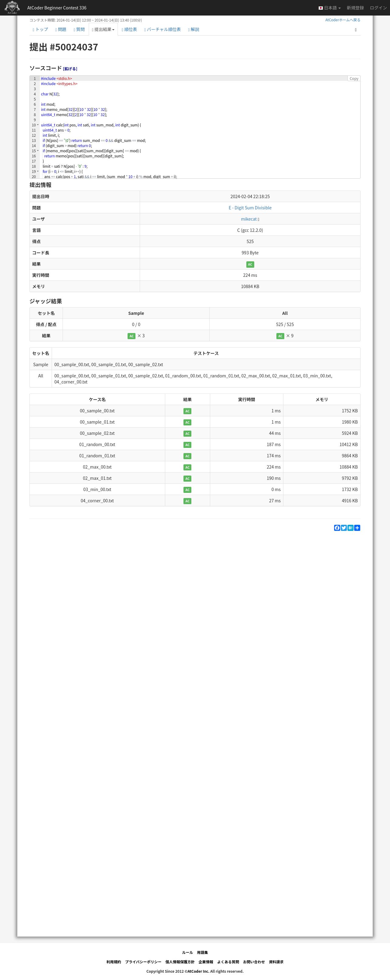
Task: Share the submission on Facebook
Action: [337, 528]
